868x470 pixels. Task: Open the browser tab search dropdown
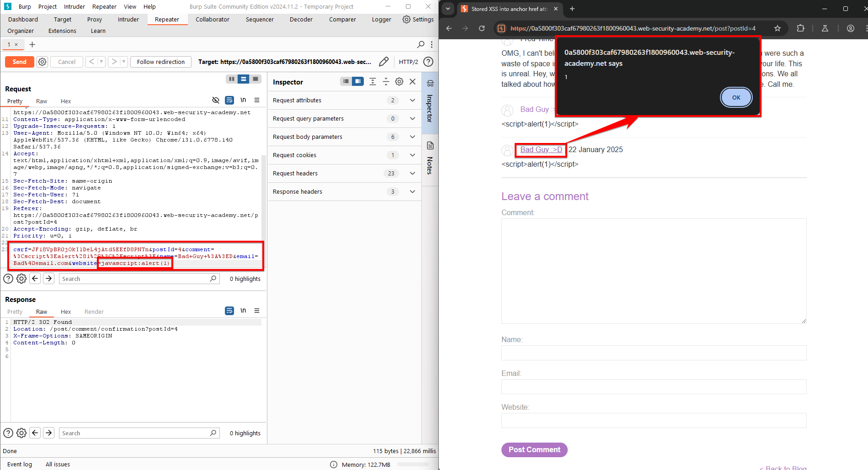[x=448, y=9]
